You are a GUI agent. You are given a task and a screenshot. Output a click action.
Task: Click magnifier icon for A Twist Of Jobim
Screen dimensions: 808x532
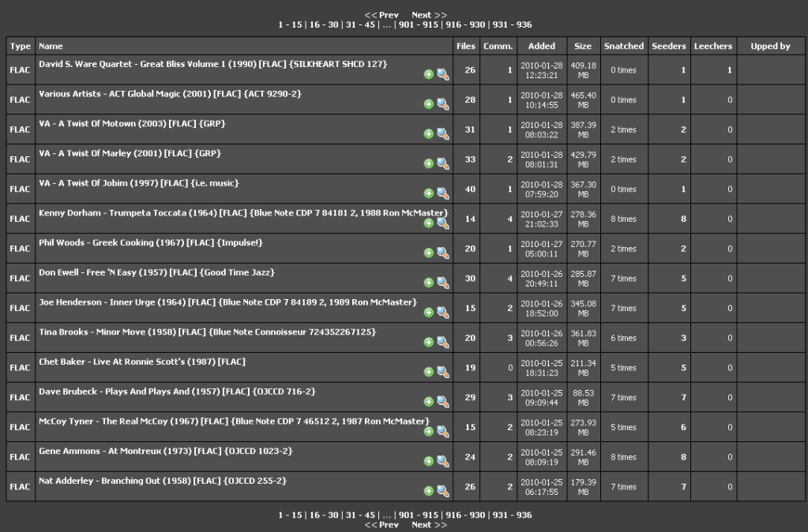[x=442, y=193]
